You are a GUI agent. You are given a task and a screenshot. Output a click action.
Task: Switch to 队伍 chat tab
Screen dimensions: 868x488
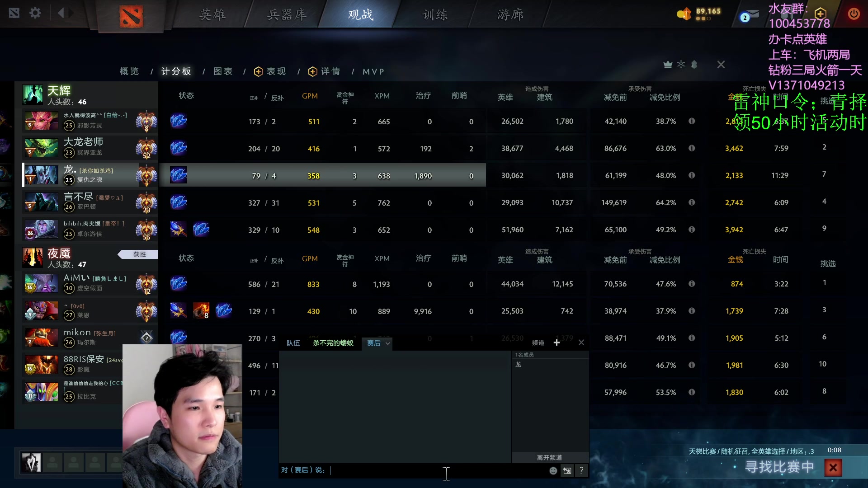point(293,343)
